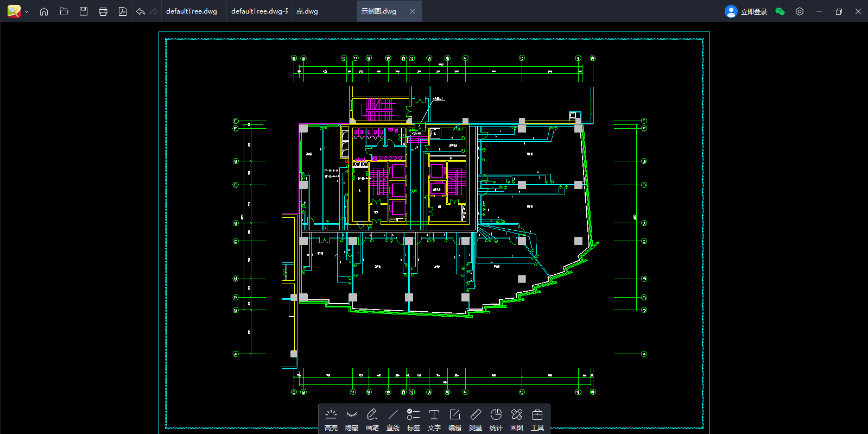Export drawing to PDF

tap(123, 11)
